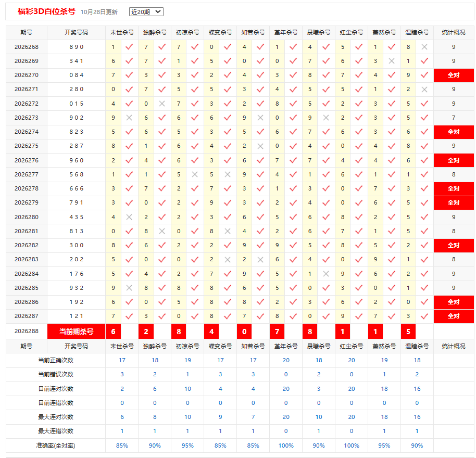Image resolution: width=476 pixels, height=458 pixels.
Task: Click the 目前连错次数 row label
Action: (x=56, y=403)
